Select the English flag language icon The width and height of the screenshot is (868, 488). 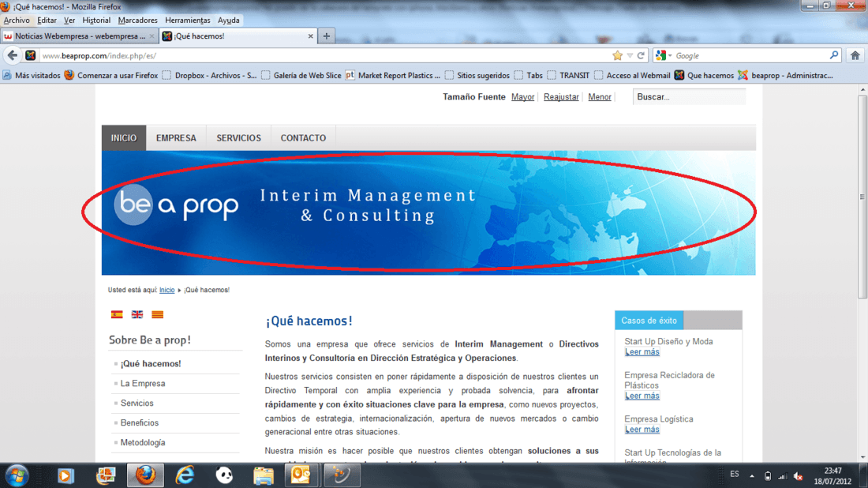(x=137, y=314)
